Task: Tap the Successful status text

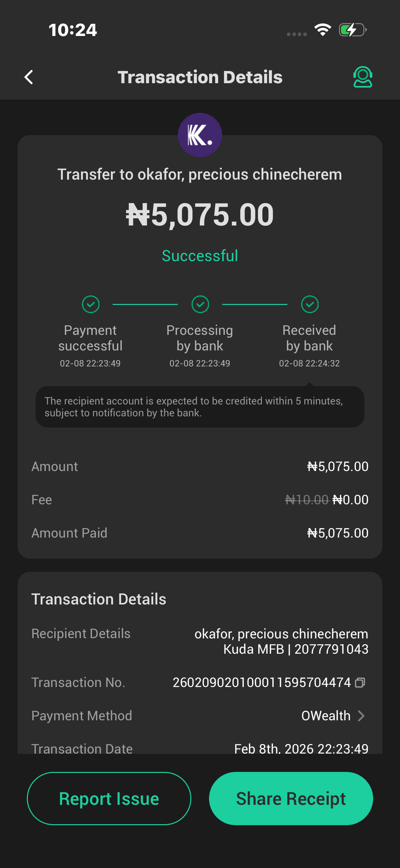Action: pyautogui.click(x=200, y=256)
